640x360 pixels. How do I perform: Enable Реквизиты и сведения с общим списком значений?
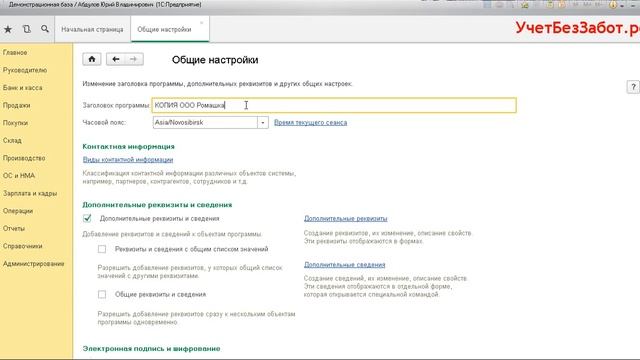pos(102,249)
